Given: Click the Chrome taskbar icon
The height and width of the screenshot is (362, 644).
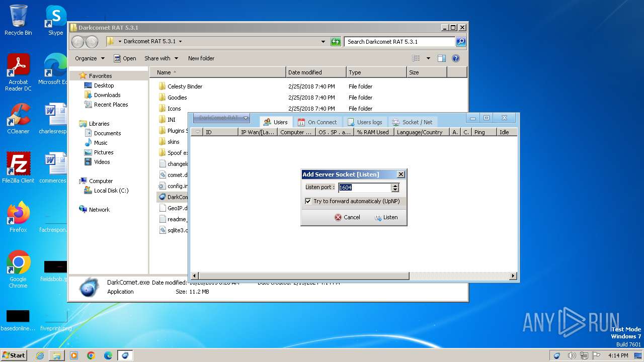Looking at the screenshot, I should point(91,355).
